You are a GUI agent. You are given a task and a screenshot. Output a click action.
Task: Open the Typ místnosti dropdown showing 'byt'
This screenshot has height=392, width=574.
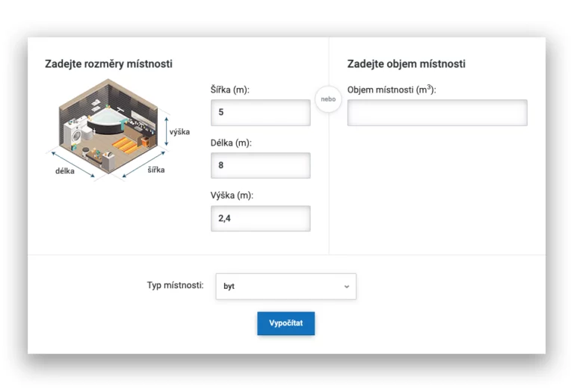coord(286,286)
